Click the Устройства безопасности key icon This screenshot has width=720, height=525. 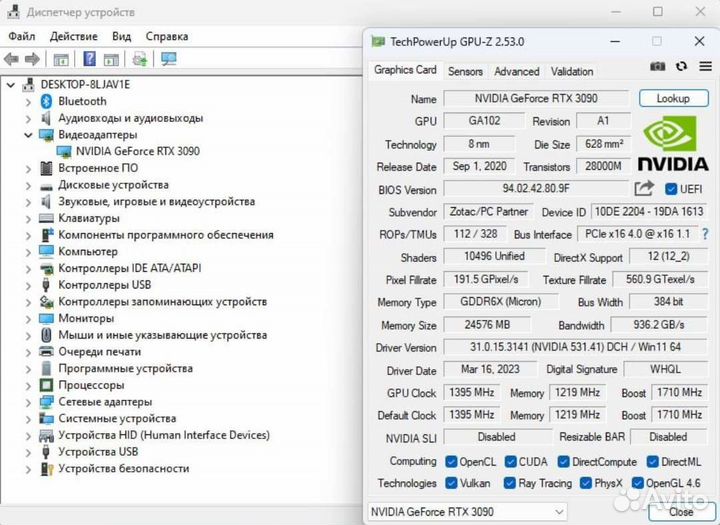tap(46, 469)
